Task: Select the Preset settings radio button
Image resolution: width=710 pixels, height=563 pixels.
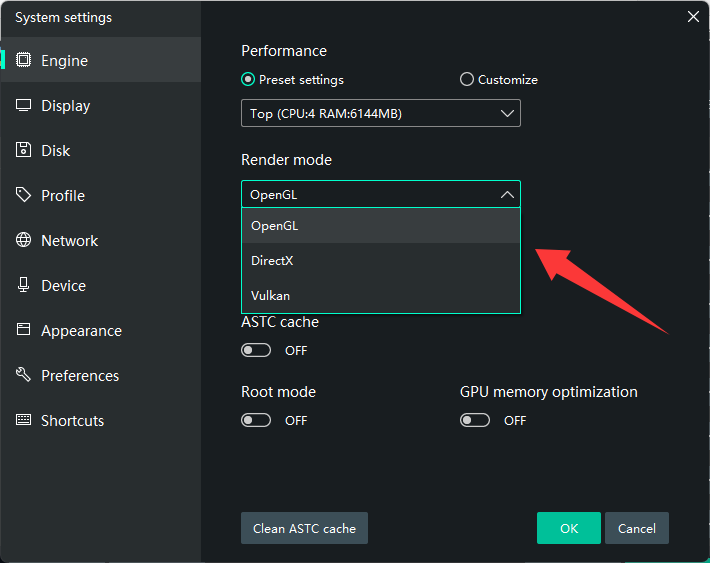Action: tap(248, 80)
